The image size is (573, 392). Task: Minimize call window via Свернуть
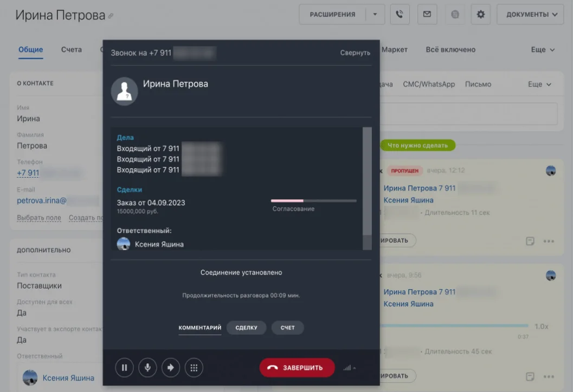[355, 53]
